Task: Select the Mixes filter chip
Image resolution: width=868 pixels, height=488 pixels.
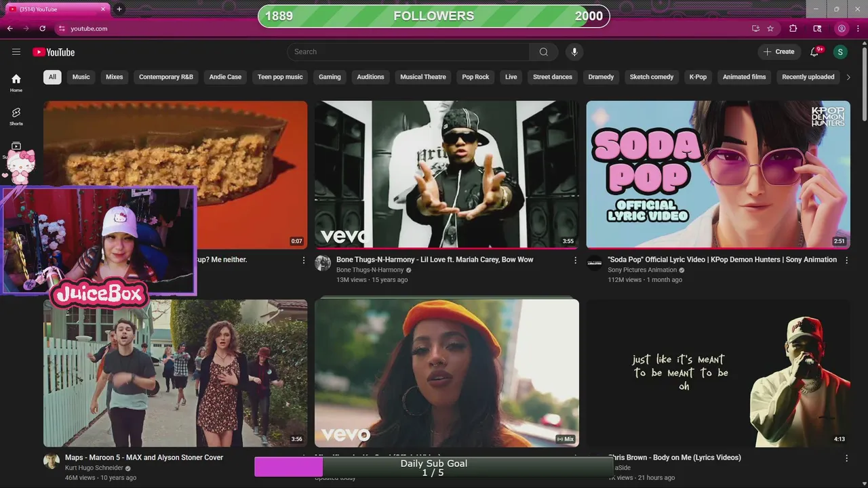Action: (x=115, y=77)
